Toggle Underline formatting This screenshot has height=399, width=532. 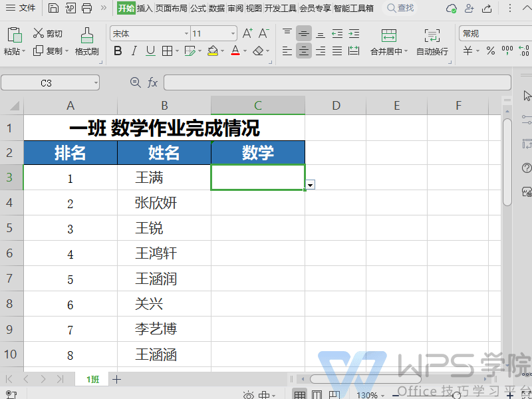150,51
